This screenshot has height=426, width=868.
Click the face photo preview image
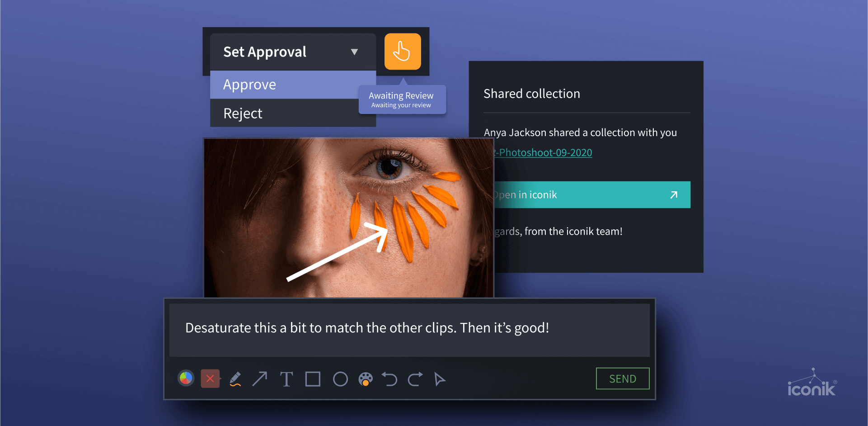coord(348,218)
